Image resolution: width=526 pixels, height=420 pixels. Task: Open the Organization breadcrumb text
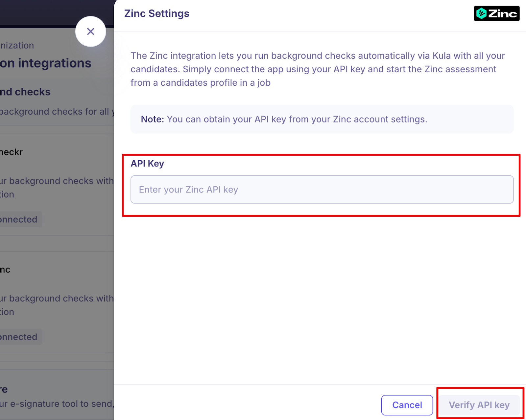[x=17, y=45]
